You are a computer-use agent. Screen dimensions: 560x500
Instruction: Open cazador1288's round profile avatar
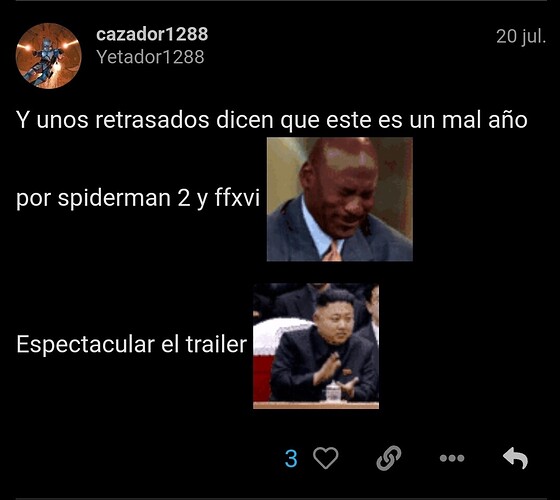(x=49, y=56)
